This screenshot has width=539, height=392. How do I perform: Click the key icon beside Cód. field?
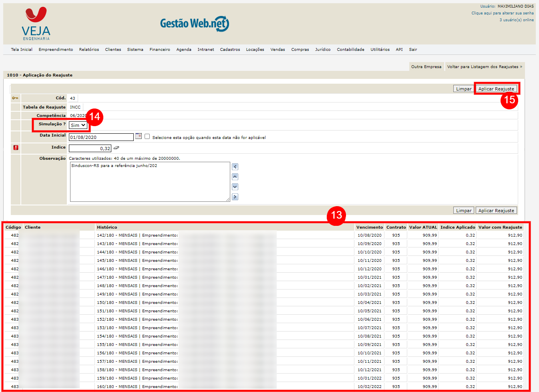15,98
